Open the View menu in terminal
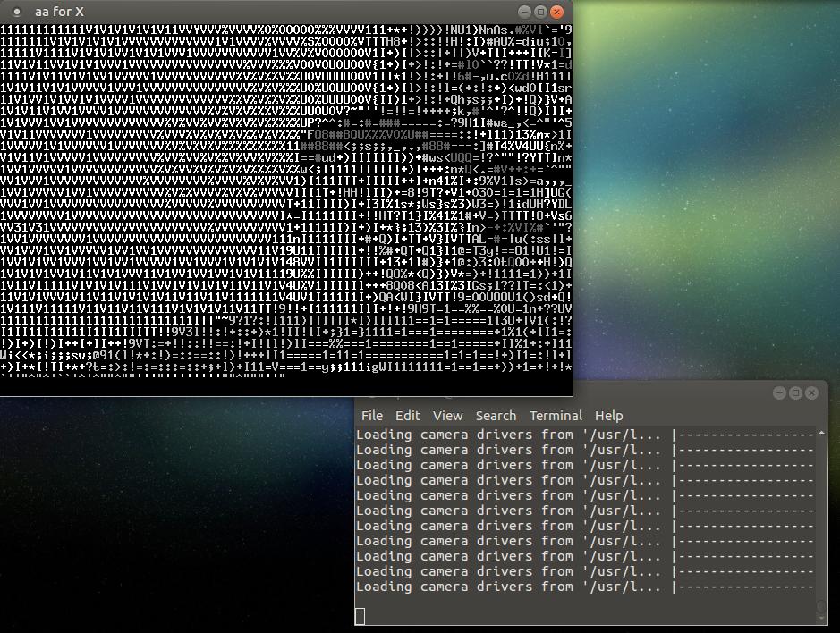This screenshot has width=840, height=633. [x=448, y=416]
